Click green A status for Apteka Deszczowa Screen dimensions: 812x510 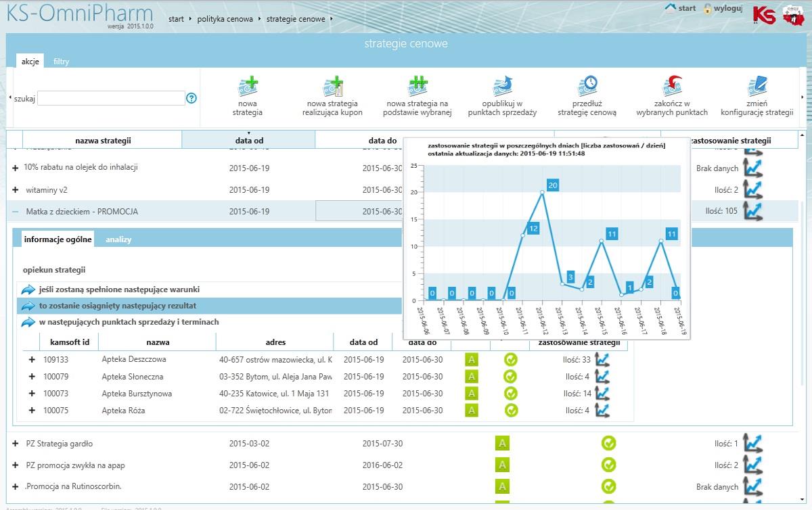472,359
